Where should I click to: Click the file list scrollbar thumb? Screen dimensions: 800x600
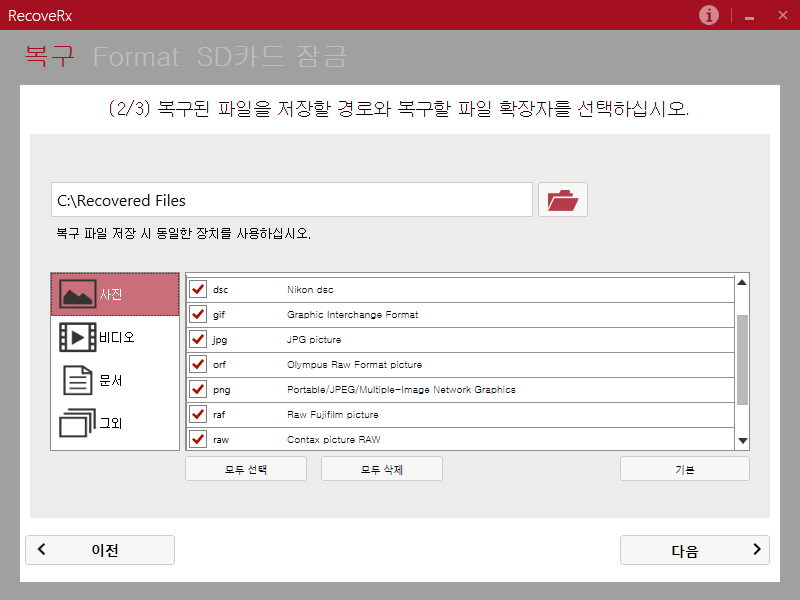click(x=742, y=359)
